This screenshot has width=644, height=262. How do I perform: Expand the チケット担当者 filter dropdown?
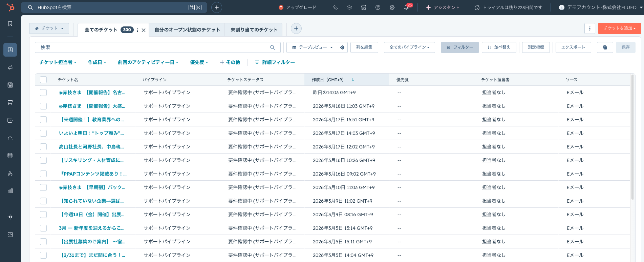[x=58, y=62]
